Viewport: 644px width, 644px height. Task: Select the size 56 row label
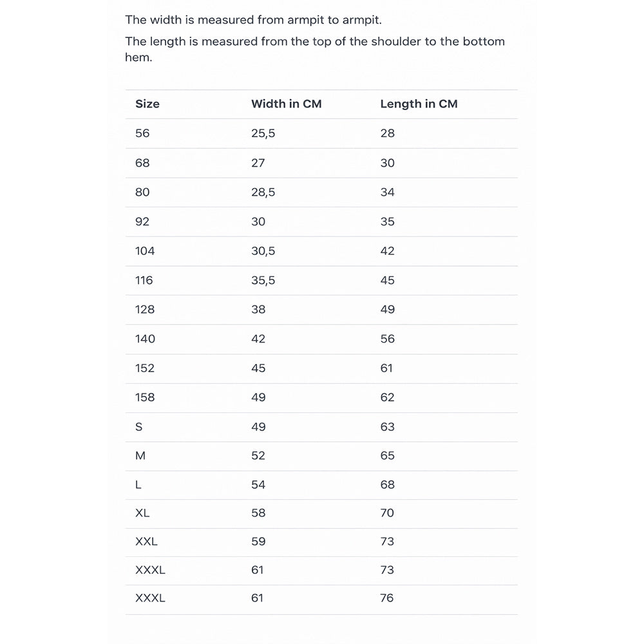(142, 133)
